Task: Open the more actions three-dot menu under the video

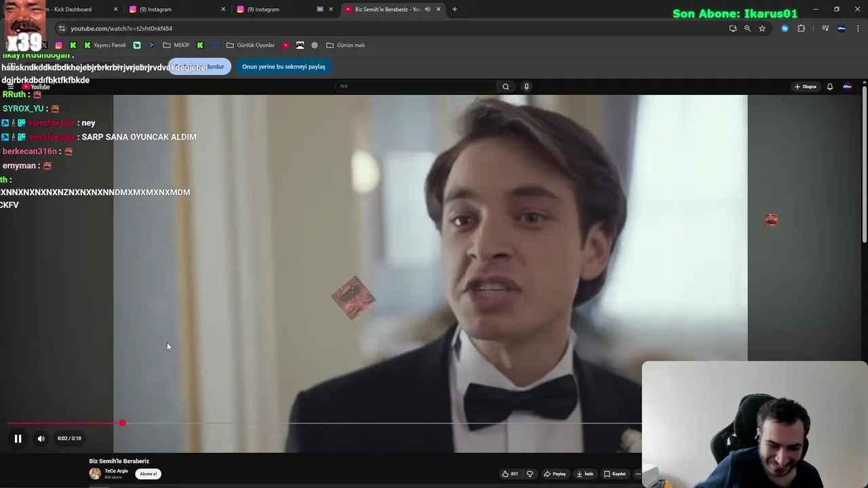Action: tap(637, 474)
